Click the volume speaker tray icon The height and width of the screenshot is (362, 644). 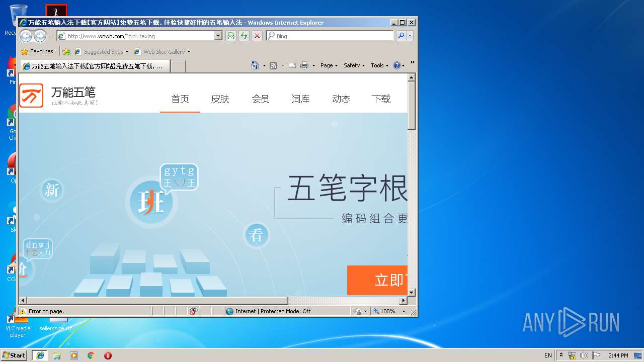(x=584, y=355)
